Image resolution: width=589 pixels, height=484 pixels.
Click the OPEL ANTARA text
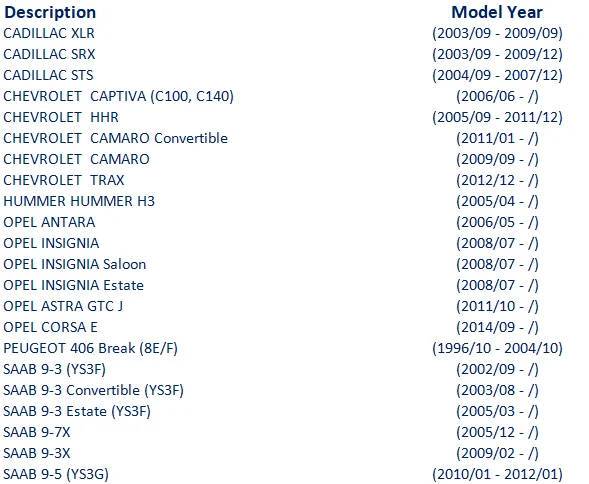[49, 223]
